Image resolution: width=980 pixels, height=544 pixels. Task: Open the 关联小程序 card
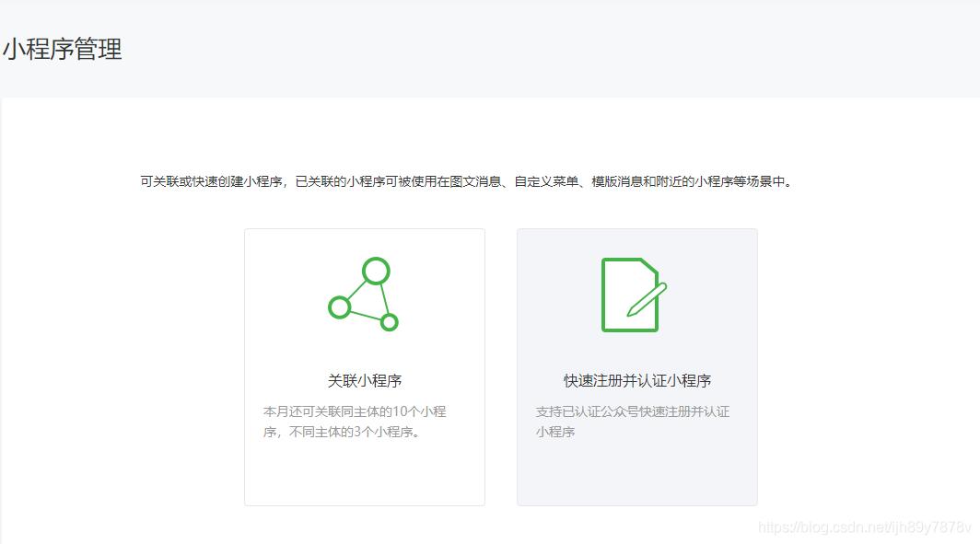[x=365, y=368]
